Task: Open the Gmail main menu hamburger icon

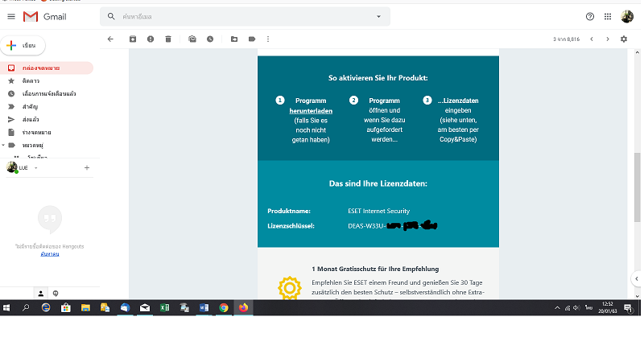Action: pos(11,16)
